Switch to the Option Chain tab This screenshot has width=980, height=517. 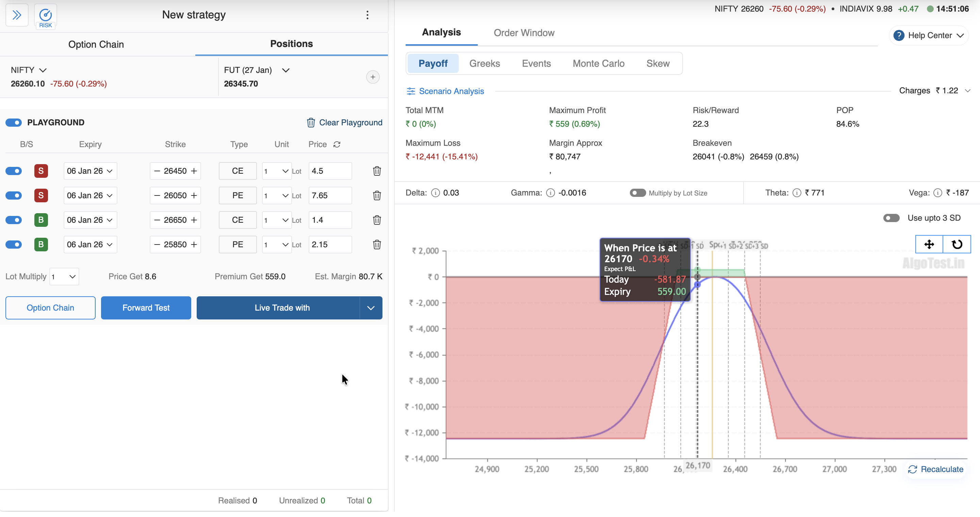(96, 45)
